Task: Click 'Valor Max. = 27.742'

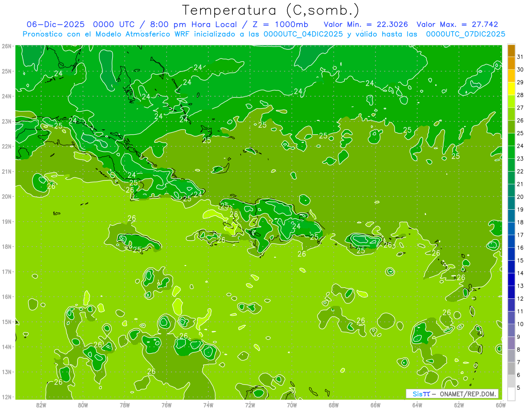Action: pyautogui.click(x=458, y=24)
